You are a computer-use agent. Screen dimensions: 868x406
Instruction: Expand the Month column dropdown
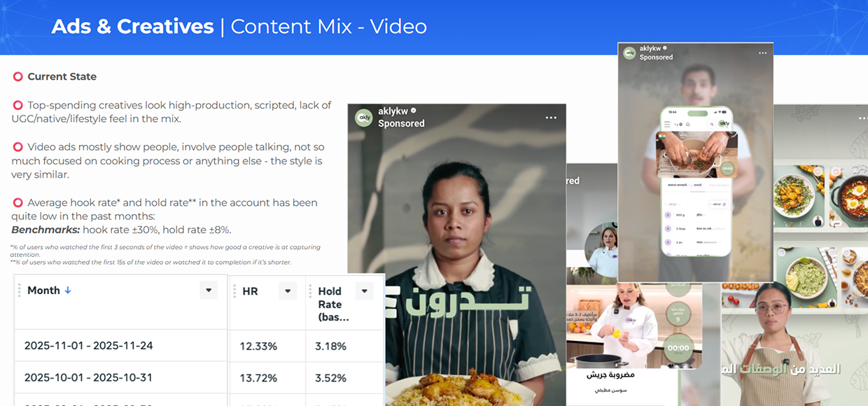208,290
